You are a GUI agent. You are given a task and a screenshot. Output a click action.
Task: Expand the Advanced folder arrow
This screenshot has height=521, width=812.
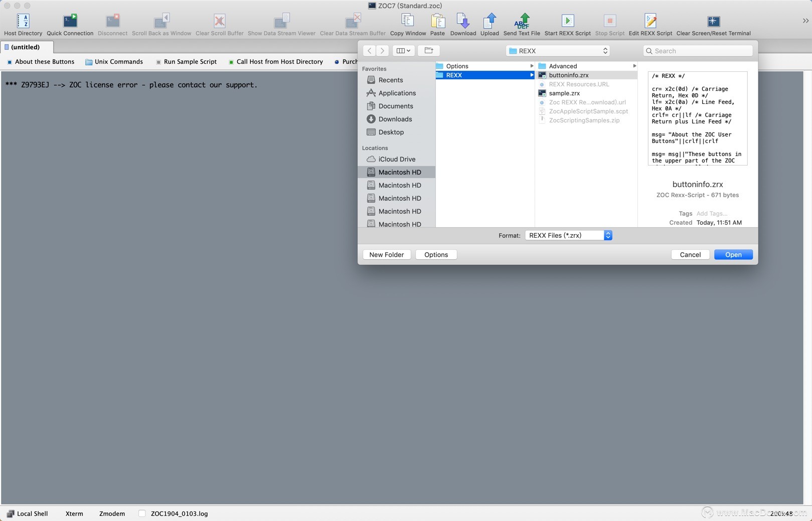coord(634,66)
